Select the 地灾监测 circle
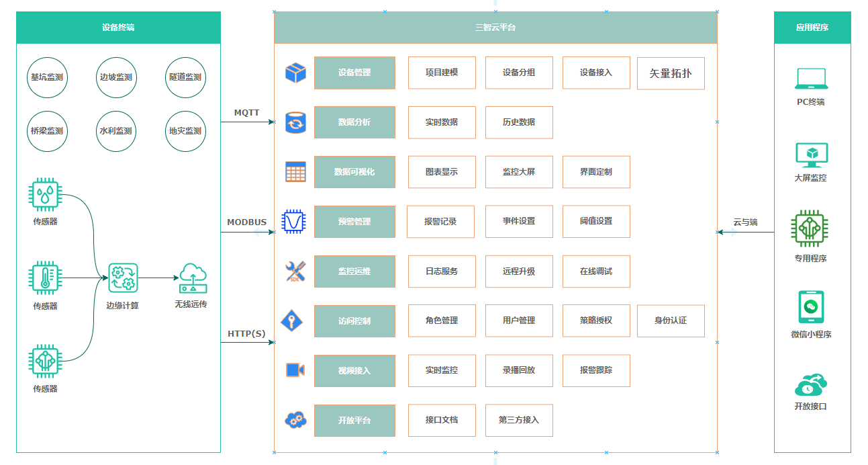The width and height of the screenshot is (868, 465). pos(185,131)
